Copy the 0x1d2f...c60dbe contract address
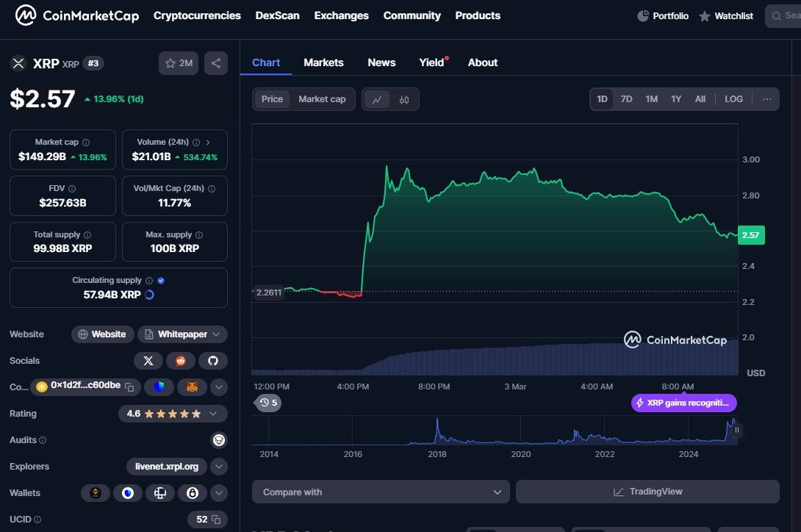 pyautogui.click(x=130, y=387)
